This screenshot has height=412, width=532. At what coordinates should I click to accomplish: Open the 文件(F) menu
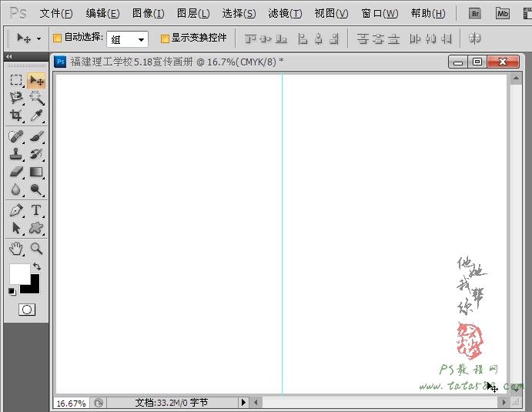coord(56,14)
